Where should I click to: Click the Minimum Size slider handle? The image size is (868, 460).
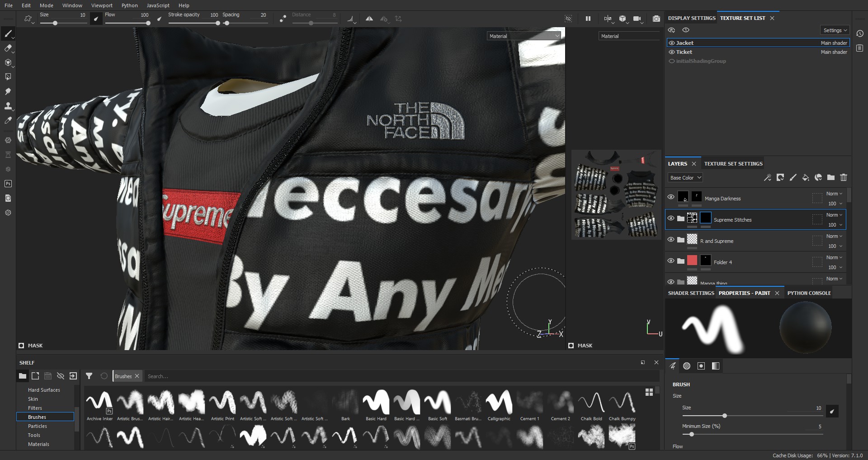[691, 434]
